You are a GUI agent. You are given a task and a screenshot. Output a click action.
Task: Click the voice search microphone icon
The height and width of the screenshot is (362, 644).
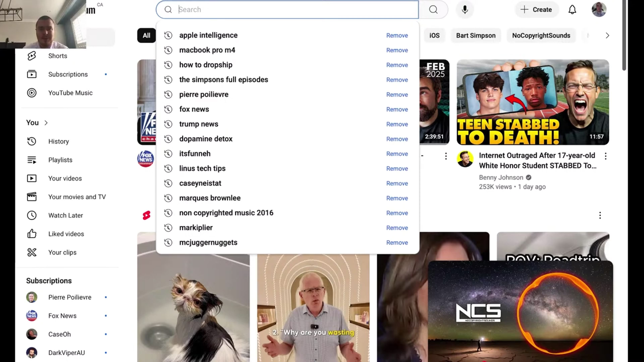465,10
